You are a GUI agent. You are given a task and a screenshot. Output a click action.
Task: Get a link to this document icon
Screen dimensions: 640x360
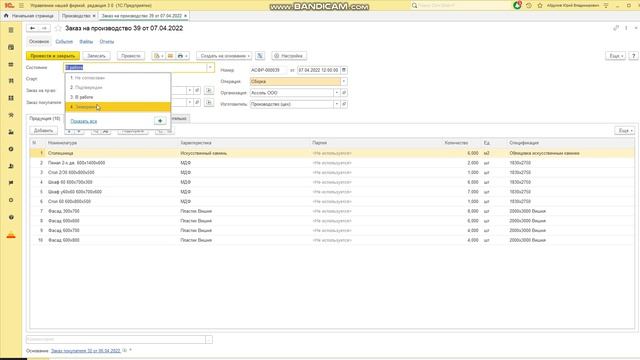[616, 28]
